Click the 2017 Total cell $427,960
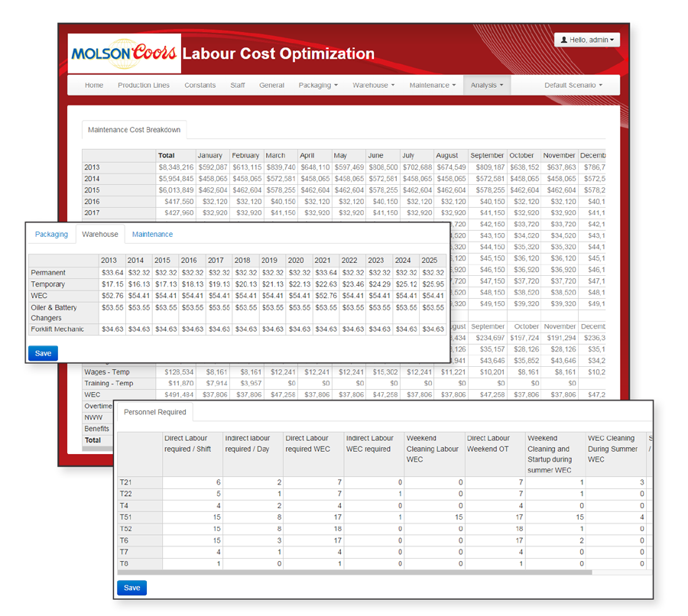Image resolution: width=688 pixels, height=616 pixels. (176, 212)
